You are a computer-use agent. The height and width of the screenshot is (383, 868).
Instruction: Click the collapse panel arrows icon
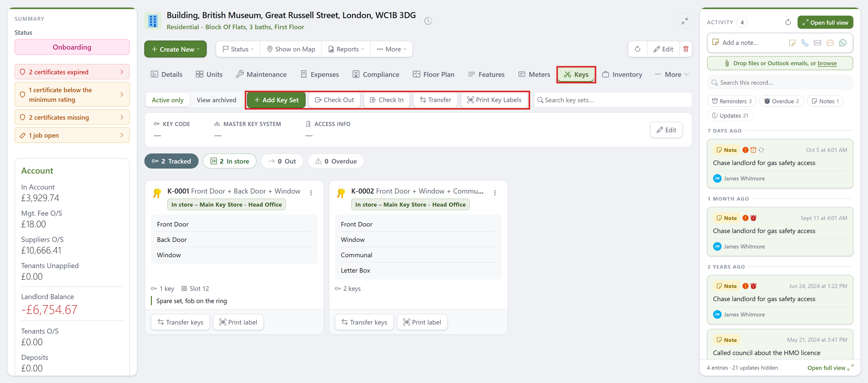(684, 21)
